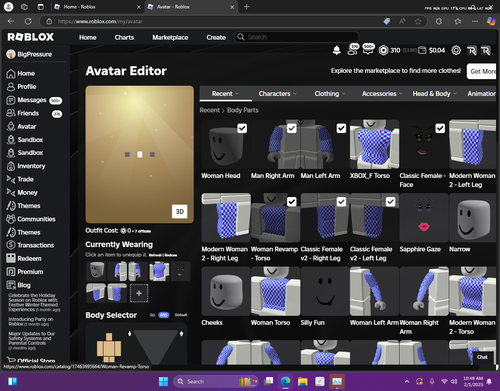Image resolution: width=500 pixels, height=391 pixels.
Task: Add an item with the plus slot
Action: (139, 293)
